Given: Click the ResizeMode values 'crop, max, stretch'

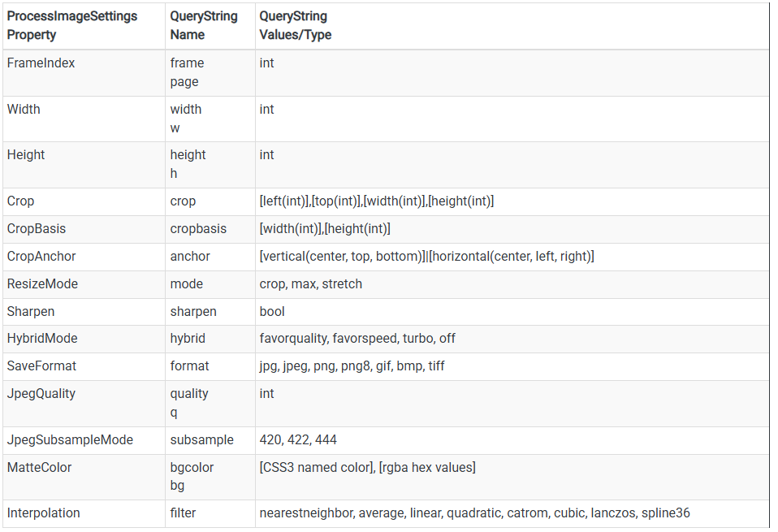Looking at the screenshot, I should [x=310, y=284].
